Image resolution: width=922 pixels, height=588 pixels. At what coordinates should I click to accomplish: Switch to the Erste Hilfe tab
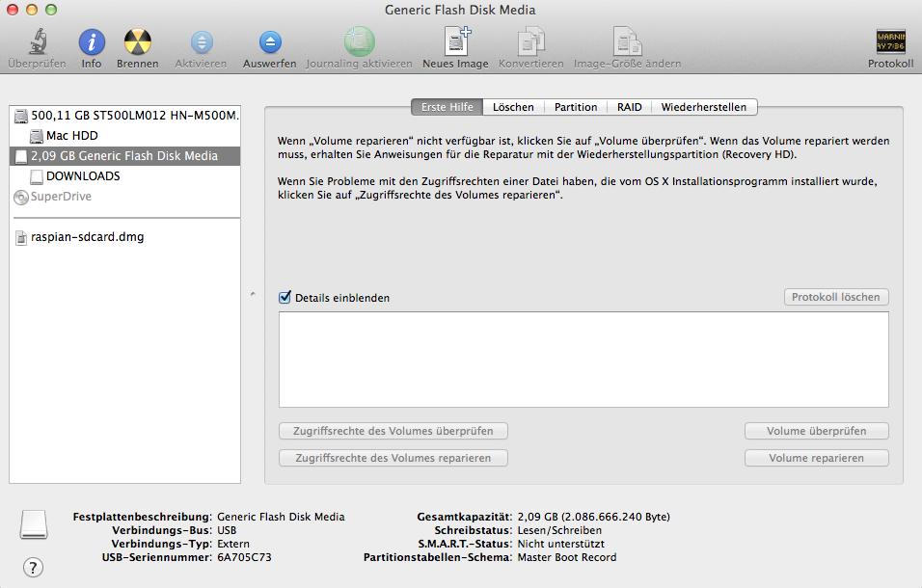click(x=447, y=107)
